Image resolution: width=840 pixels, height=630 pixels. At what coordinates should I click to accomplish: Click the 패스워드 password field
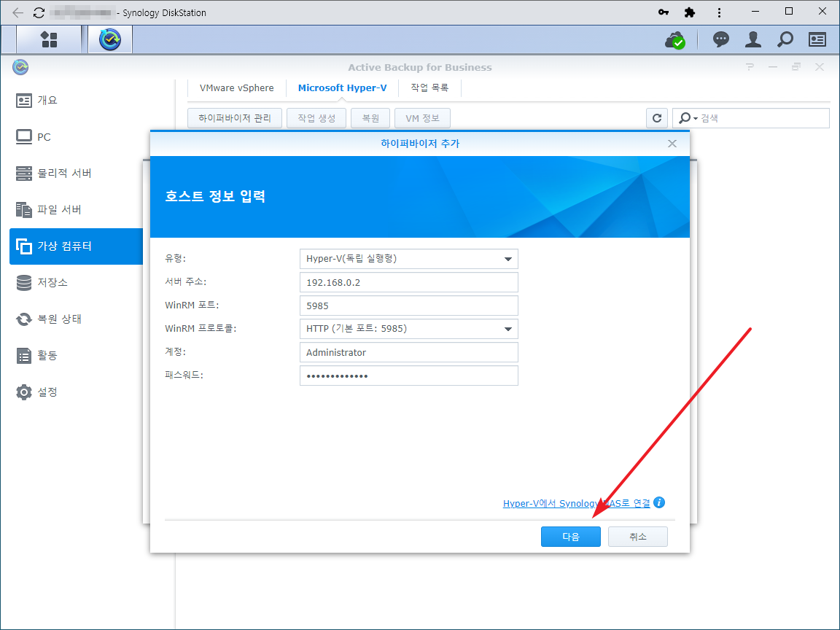[409, 376]
